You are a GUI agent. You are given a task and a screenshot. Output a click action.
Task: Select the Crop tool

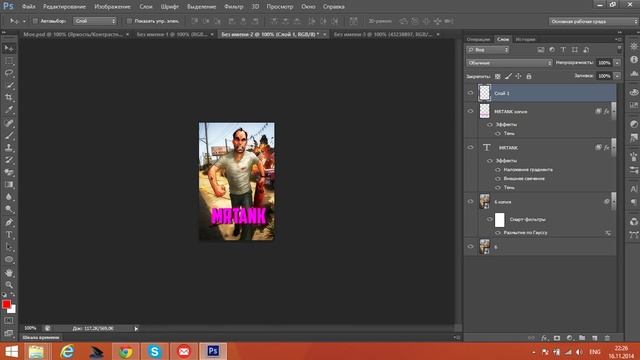[9, 98]
